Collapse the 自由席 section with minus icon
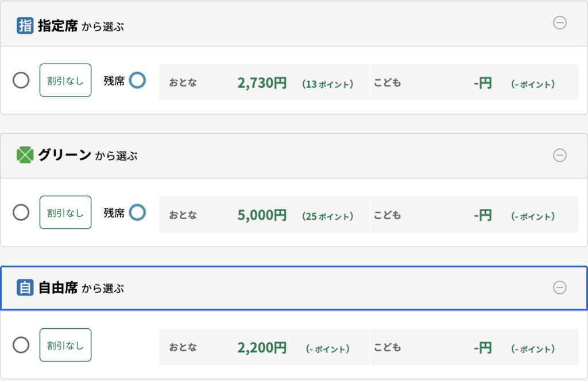The image size is (588, 381). [559, 287]
